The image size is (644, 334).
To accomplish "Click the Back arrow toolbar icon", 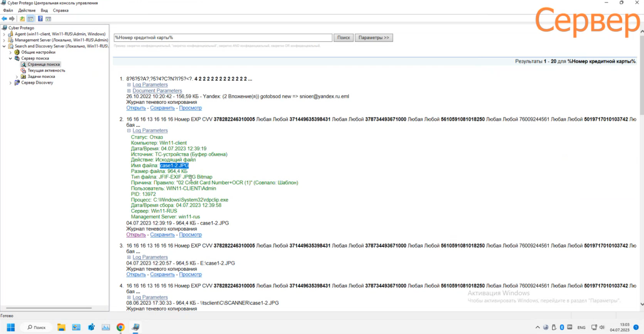I will point(4,19).
